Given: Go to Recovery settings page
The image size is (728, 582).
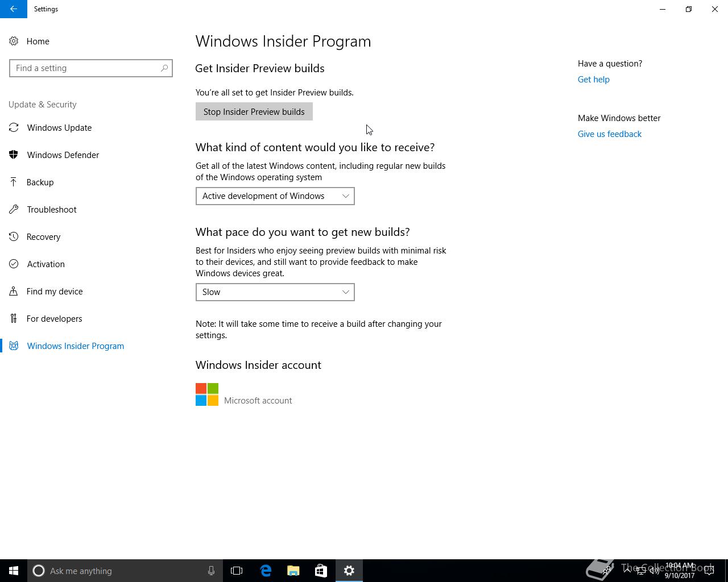Looking at the screenshot, I should click(x=43, y=236).
